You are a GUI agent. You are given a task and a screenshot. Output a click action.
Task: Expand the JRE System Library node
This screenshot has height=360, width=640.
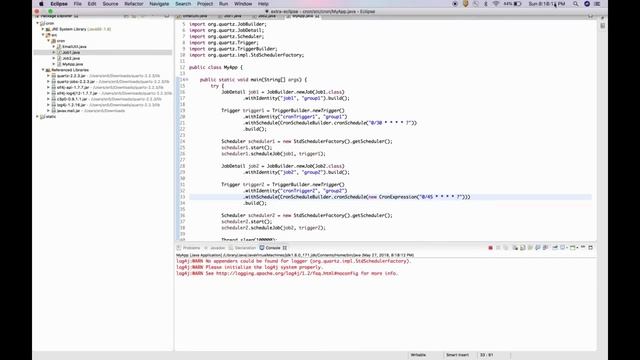[x=43, y=29]
